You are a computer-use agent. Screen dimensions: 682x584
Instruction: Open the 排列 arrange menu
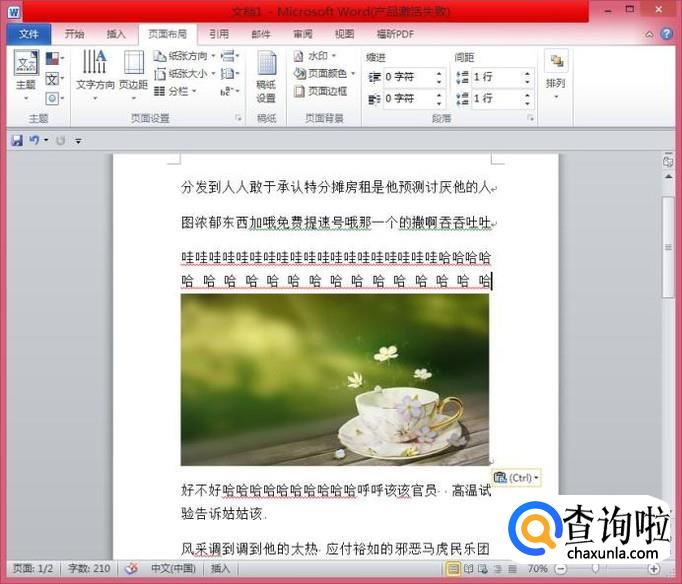pyautogui.click(x=556, y=75)
